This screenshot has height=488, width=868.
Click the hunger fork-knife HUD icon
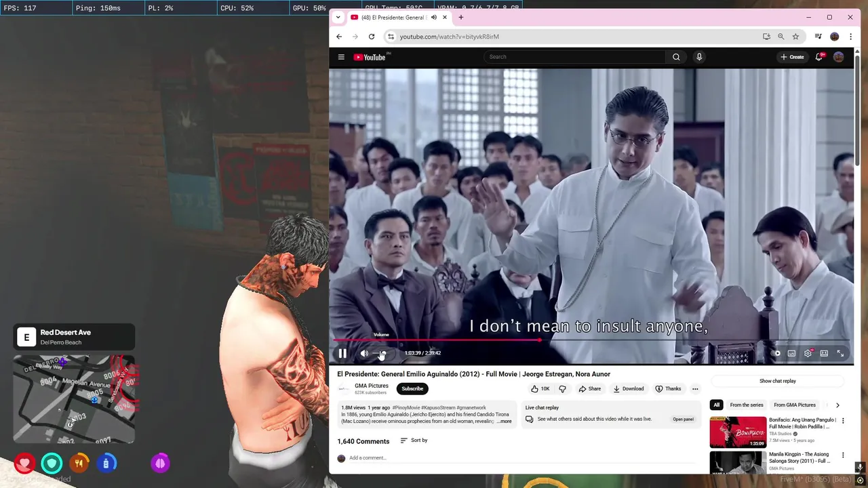pos(79,464)
